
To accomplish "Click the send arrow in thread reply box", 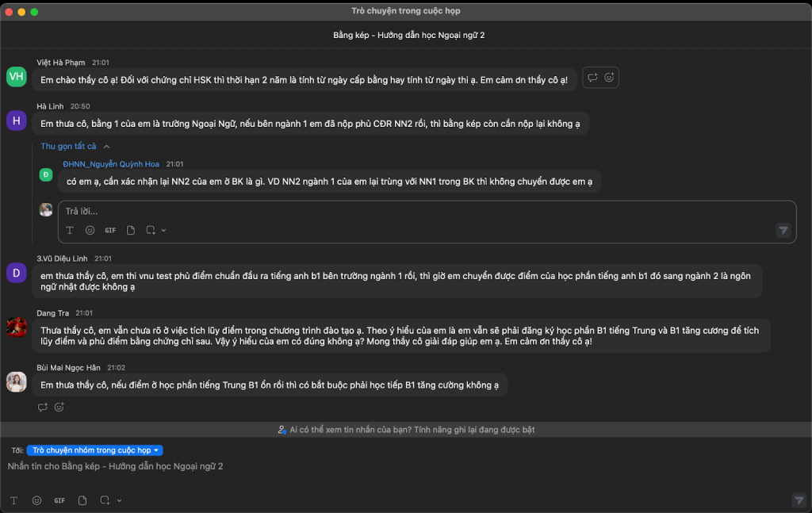I will pyautogui.click(x=783, y=230).
